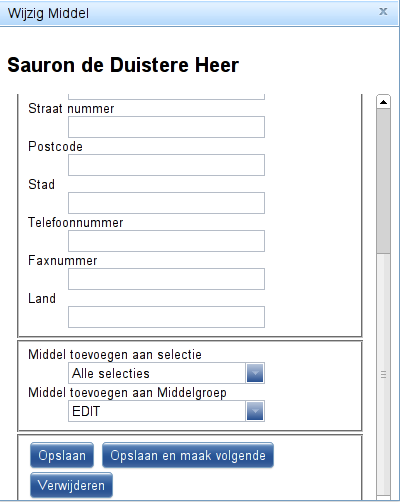Click the Sauron de Duistere Heer heading
Image resolution: width=400 pixels, height=502 pixels.
(x=123, y=65)
